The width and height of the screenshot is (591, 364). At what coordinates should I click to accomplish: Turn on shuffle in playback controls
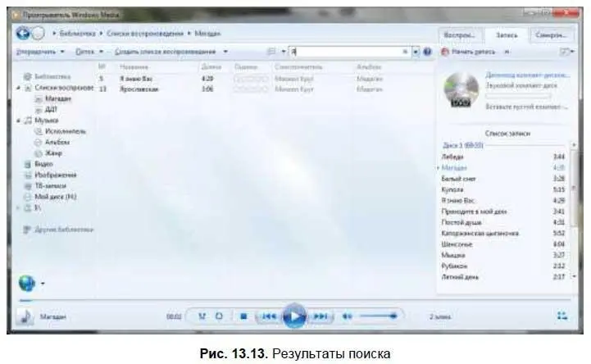tap(202, 316)
